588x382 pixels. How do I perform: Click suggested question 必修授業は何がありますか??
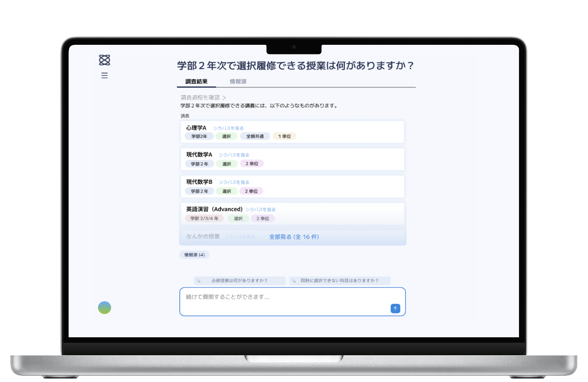[x=239, y=281]
